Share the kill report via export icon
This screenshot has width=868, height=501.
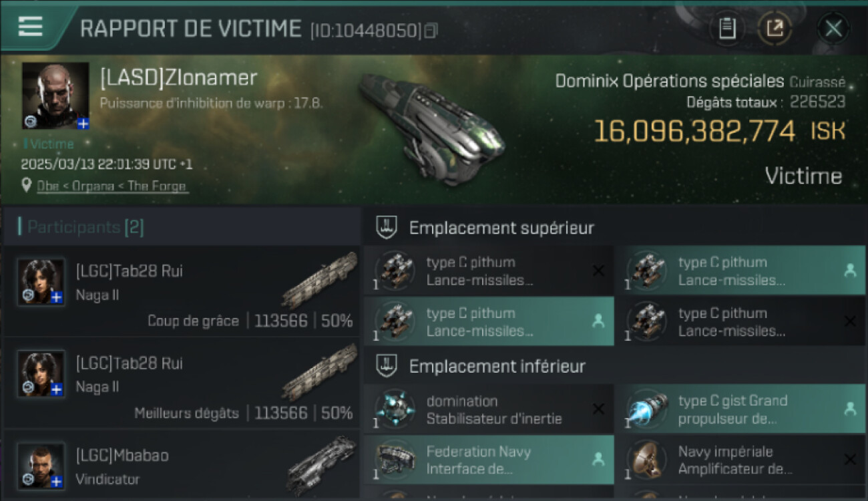coord(775,29)
